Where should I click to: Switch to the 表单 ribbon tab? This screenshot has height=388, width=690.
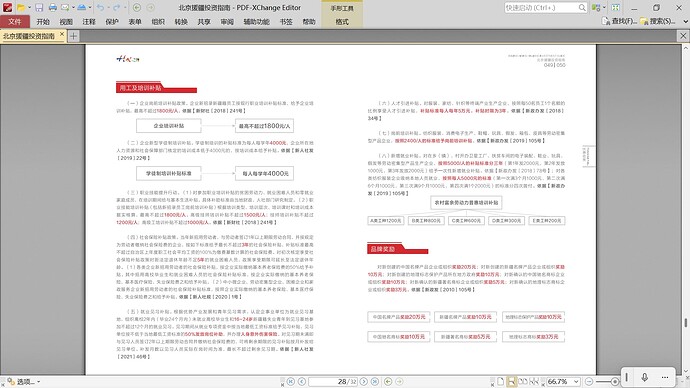tap(135, 22)
